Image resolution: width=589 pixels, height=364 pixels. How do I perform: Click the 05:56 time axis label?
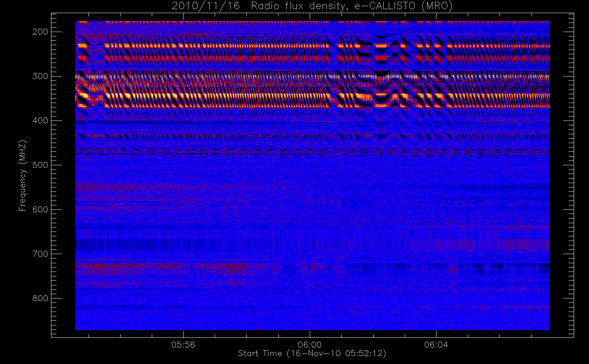point(183,345)
